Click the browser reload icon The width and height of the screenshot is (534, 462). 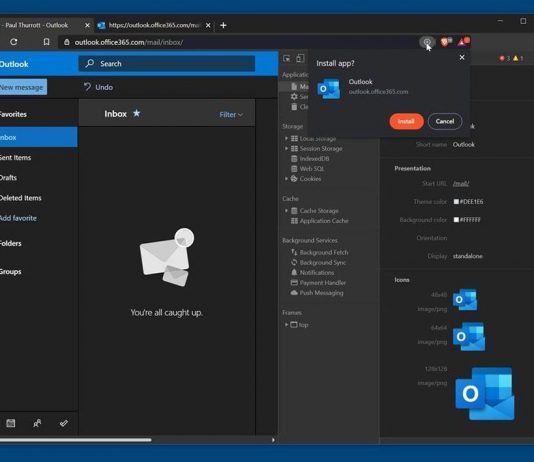click(14, 42)
